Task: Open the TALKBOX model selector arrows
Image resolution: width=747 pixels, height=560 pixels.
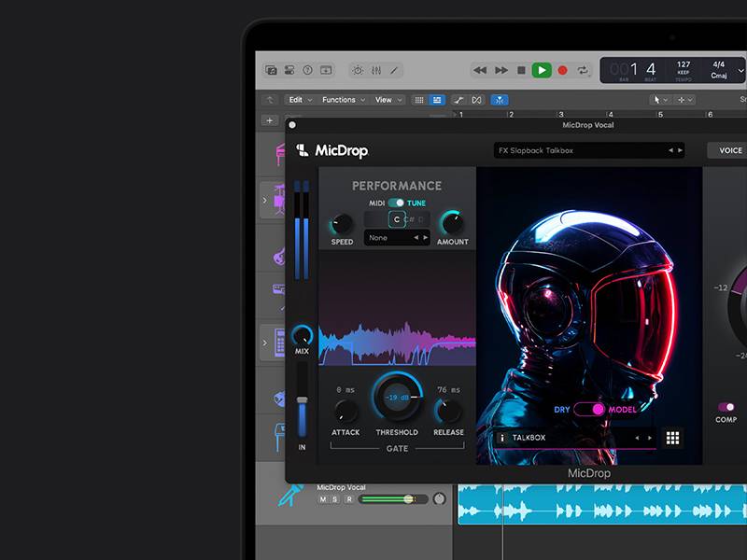Action: pyautogui.click(x=644, y=438)
